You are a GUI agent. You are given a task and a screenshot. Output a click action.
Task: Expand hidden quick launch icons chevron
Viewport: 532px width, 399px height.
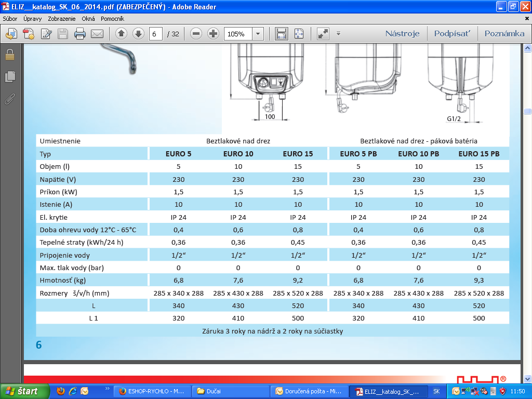(108, 389)
